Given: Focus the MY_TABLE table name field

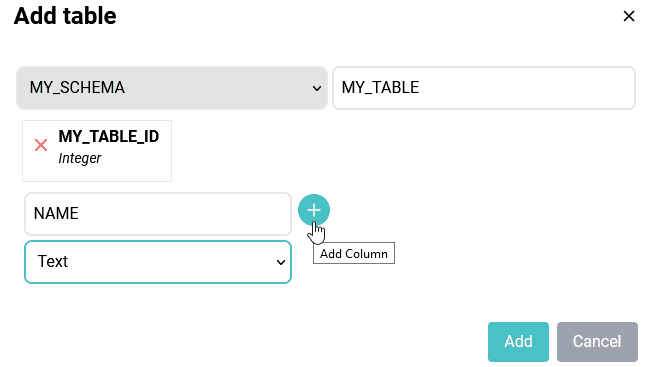Looking at the screenshot, I should click(x=484, y=88).
